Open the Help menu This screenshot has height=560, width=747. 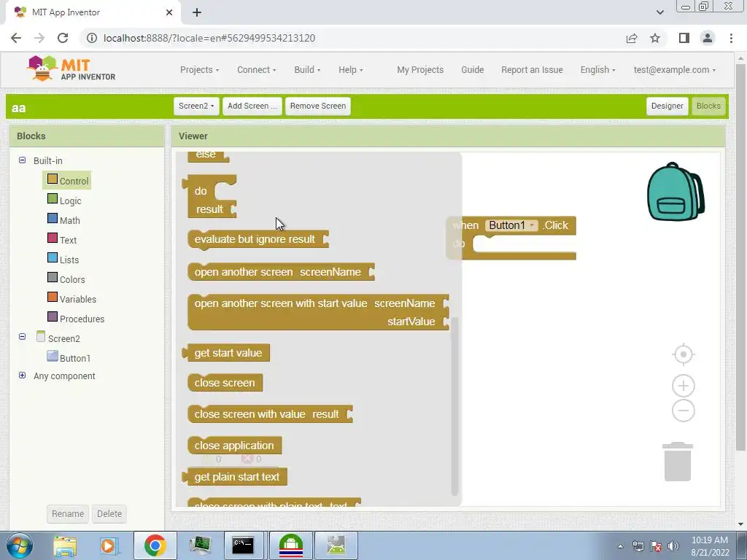(351, 70)
